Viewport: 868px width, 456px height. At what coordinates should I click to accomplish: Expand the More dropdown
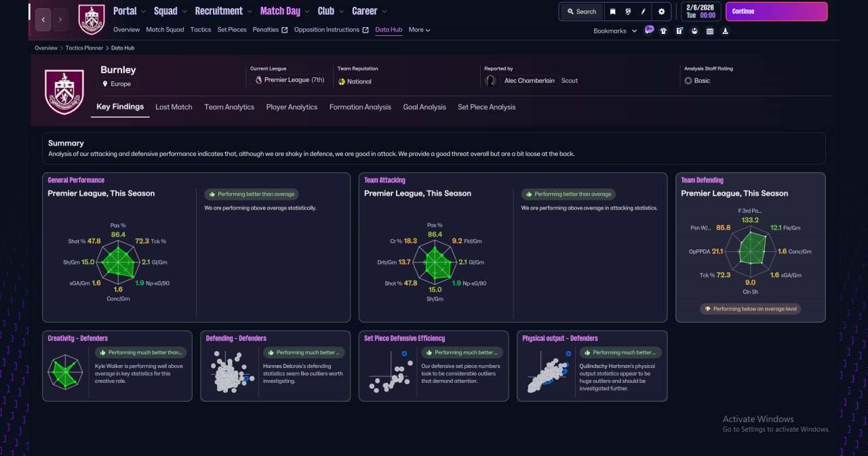pos(419,30)
